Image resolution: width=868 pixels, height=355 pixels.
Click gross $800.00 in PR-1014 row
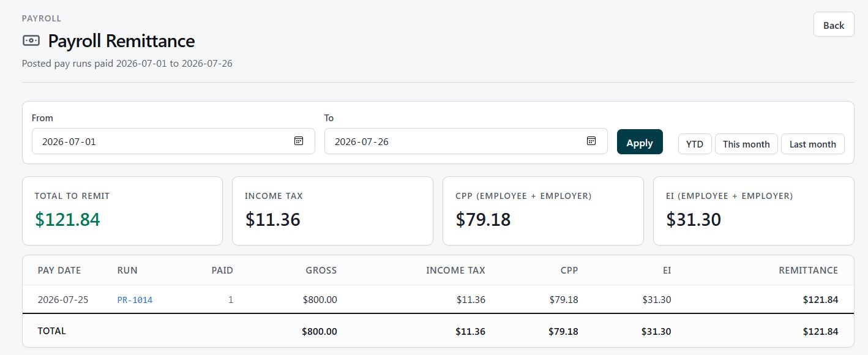[320, 300]
